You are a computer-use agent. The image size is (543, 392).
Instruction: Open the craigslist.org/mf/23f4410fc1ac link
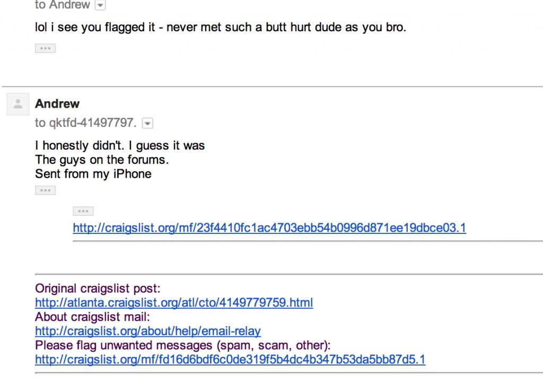coord(269,229)
